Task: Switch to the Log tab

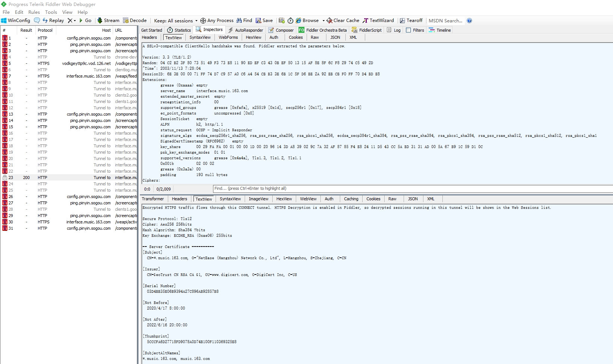Action: click(394, 30)
